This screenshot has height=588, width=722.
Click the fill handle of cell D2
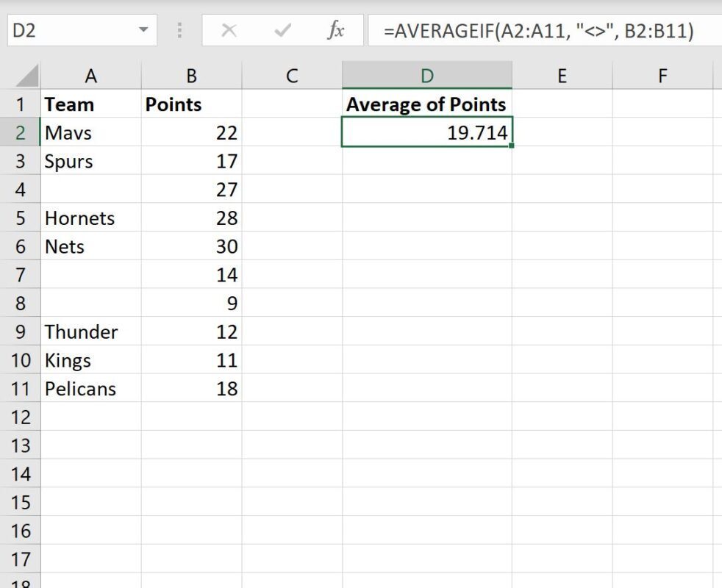click(512, 146)
